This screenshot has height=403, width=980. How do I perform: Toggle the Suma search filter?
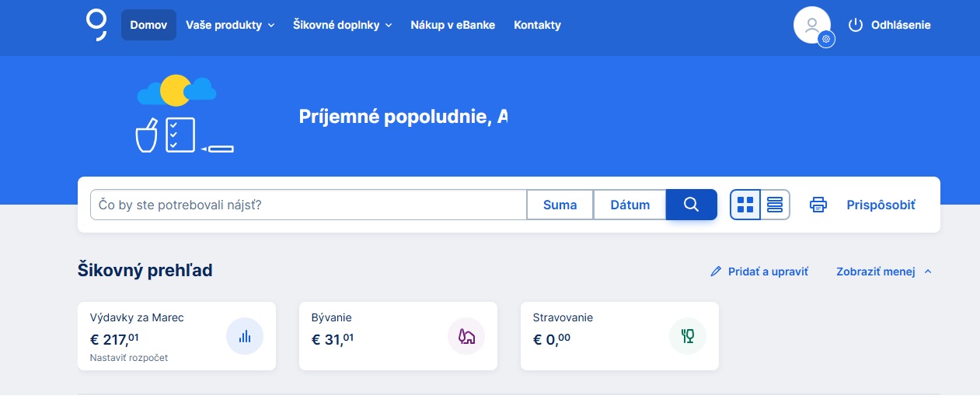point(560,205)
